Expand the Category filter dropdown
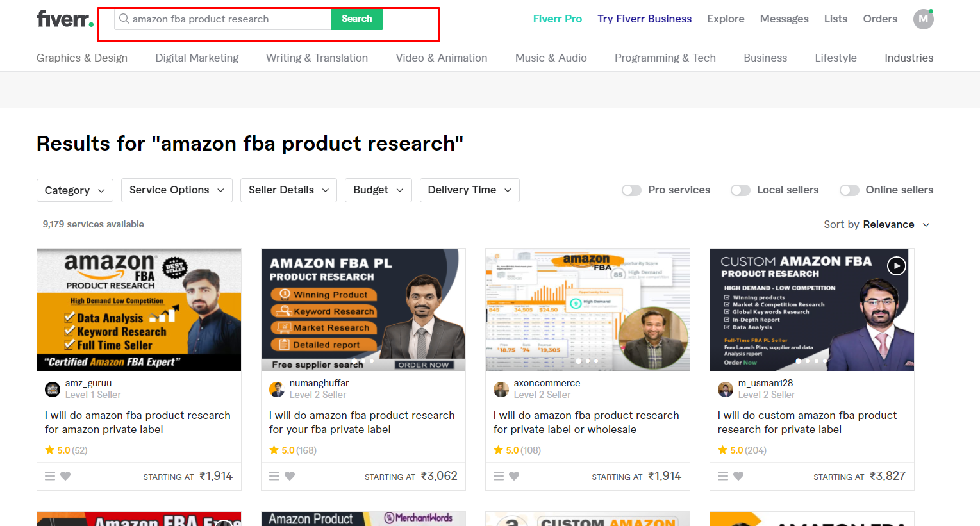This screenshot has width=980, height=526. coord(75,190)
